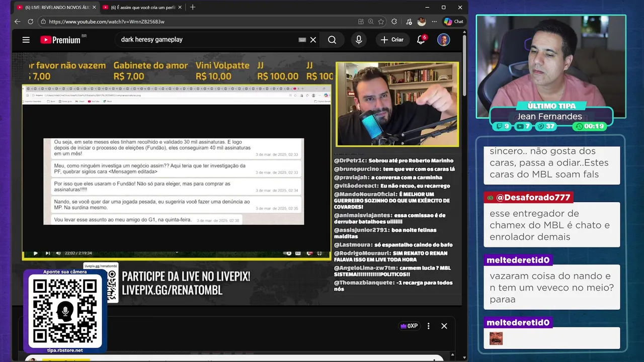Viewport: 644px width, 362px height.
Task: View site info lock icon
Action: coord(43,22)
